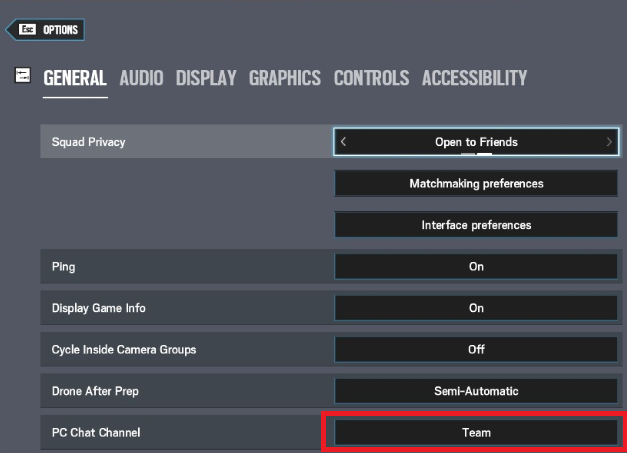Switch to the Audio tab
The height and width of the screenshot is (453, 627).
[141, 78]
